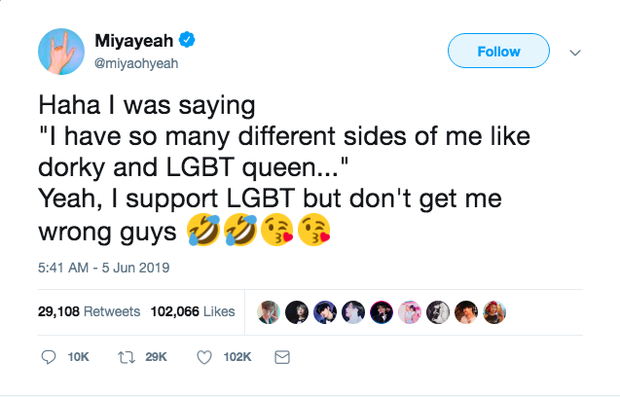This screenshot has width=620, height=397.
Task: Open the @miyaohyeah handle link
Action: (136, 63)
